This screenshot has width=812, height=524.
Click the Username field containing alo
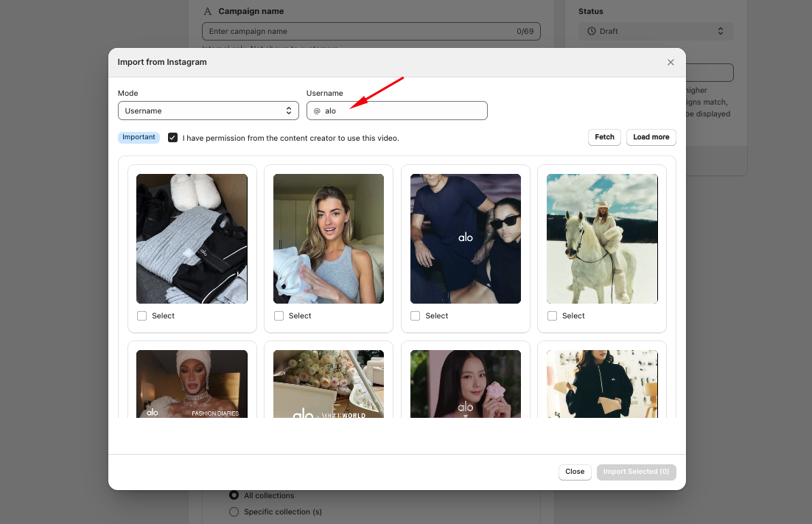tap(396, 111)
